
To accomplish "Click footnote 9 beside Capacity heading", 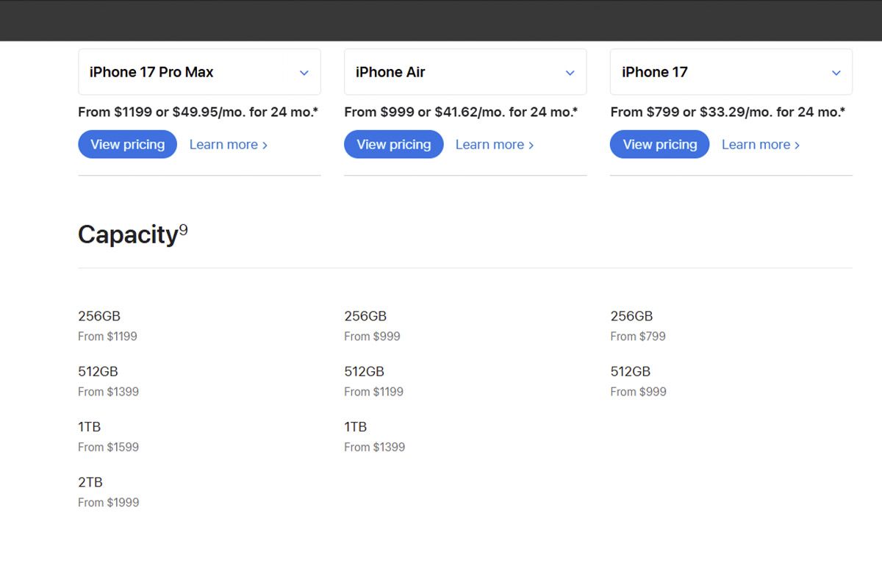I will [x=184, y=229].
